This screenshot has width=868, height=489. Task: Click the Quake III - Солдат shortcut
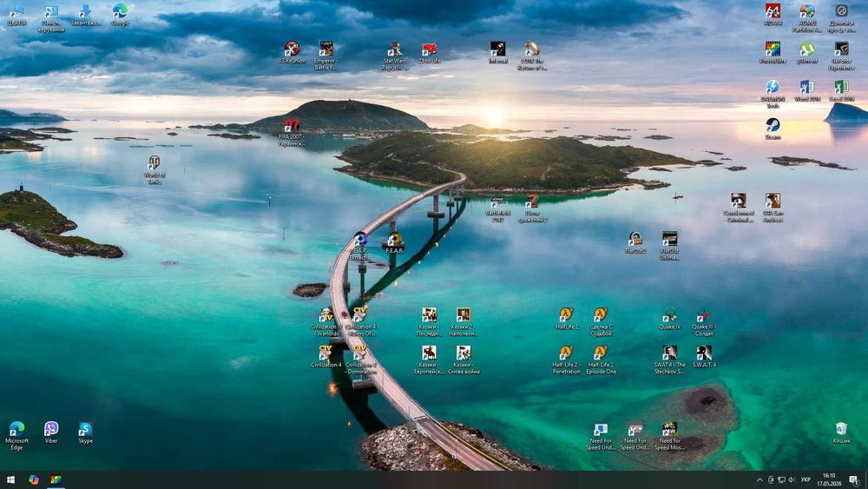point(704,322)
